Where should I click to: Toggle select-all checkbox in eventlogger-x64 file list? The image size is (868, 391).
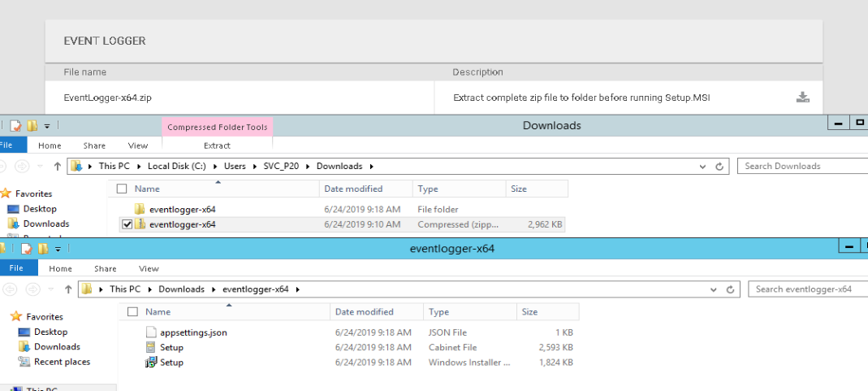coord(133,312)
